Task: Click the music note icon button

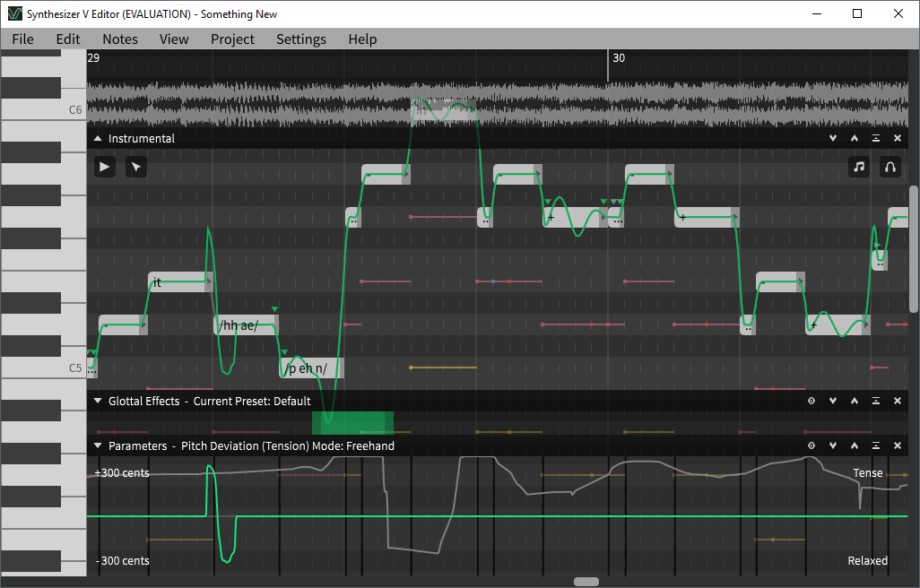Action: tap(859, 167)
